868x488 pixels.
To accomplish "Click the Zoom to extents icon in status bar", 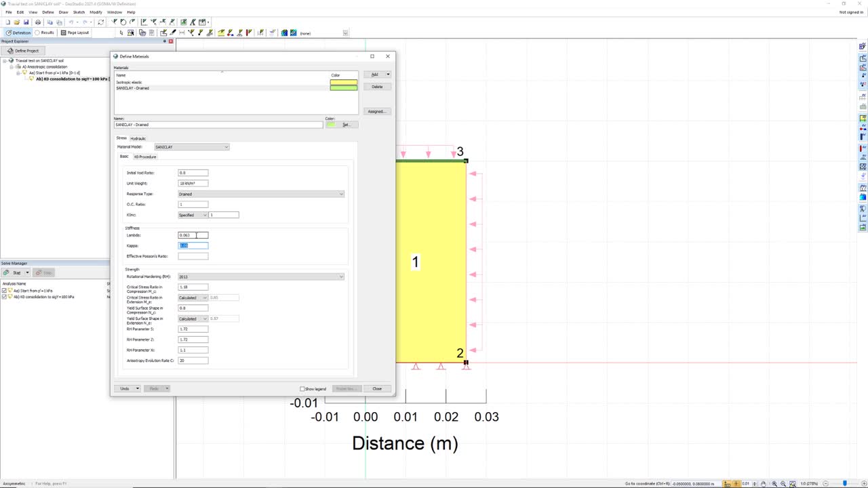I will pos(793,483).
